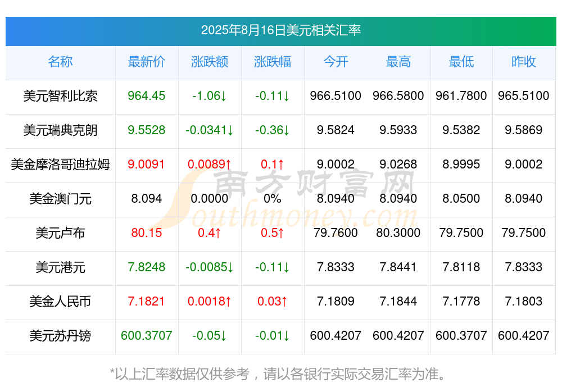Select the 美元苏丹镑 previous close 600.4207
This screenshot has height=392, width=562.
pyautogui.click(x=524, y=335)
